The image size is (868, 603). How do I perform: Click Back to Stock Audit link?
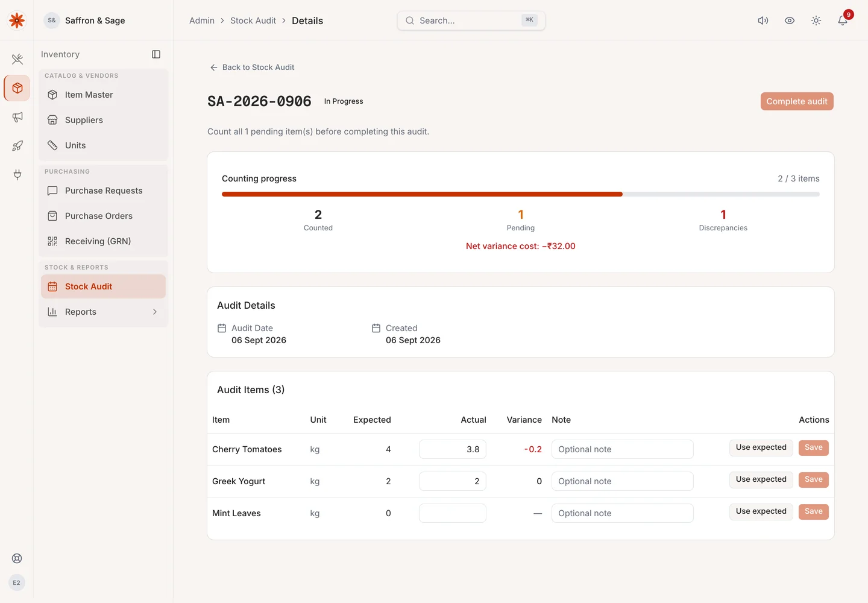[x=252, y=68]
